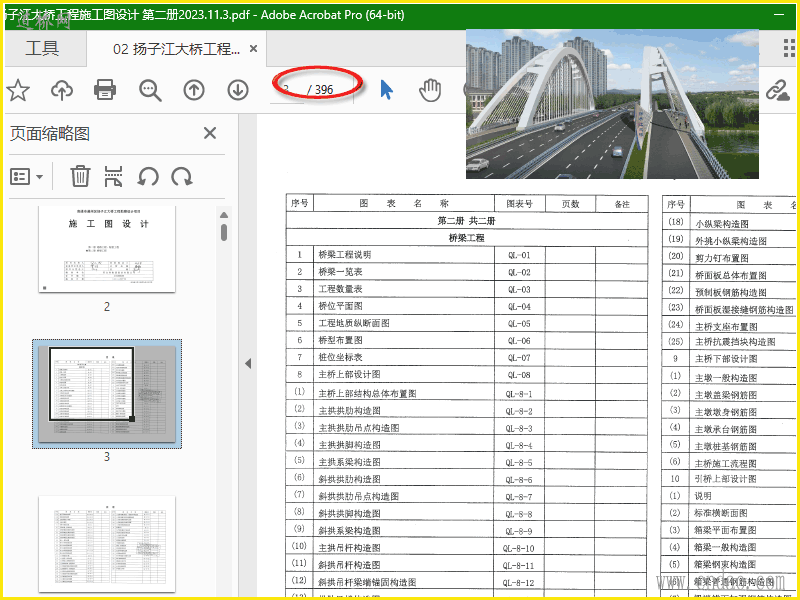Viewport: 800px width, 600px height.
Task: Click the 主墩盖梁钢筋图 entry
Action: tap(726, 395)
